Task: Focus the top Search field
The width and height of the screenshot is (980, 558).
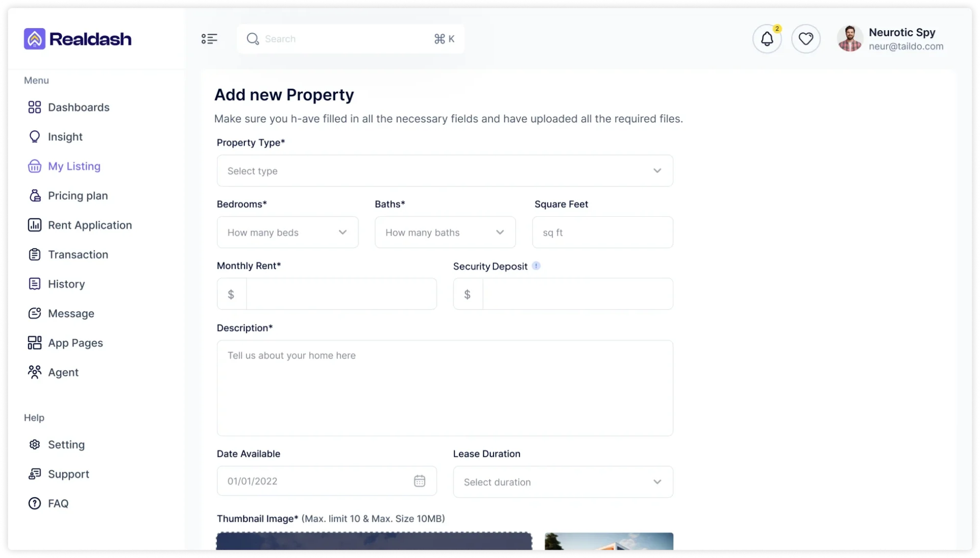Action: (350, 39)
